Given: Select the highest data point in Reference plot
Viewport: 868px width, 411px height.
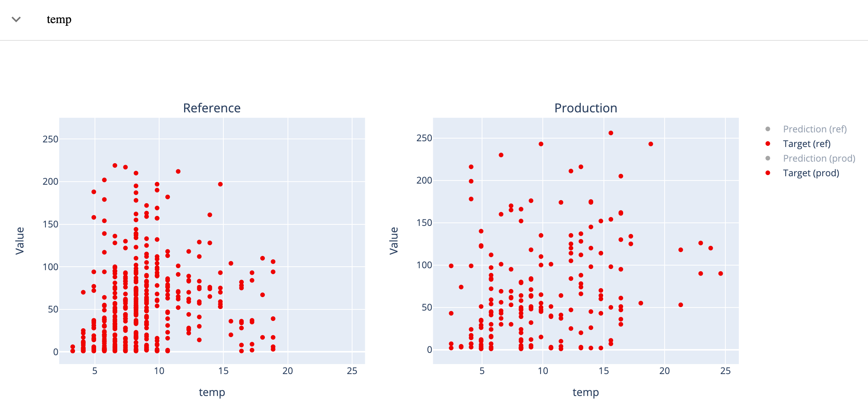Looking at the screenshot, I should tap(115, 165).
